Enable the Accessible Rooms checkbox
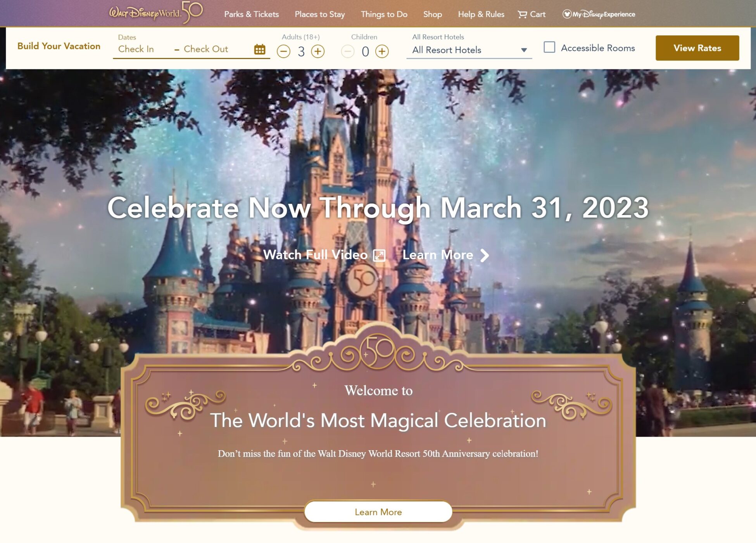This screenshot has width=756, height=543. [549, 47]
